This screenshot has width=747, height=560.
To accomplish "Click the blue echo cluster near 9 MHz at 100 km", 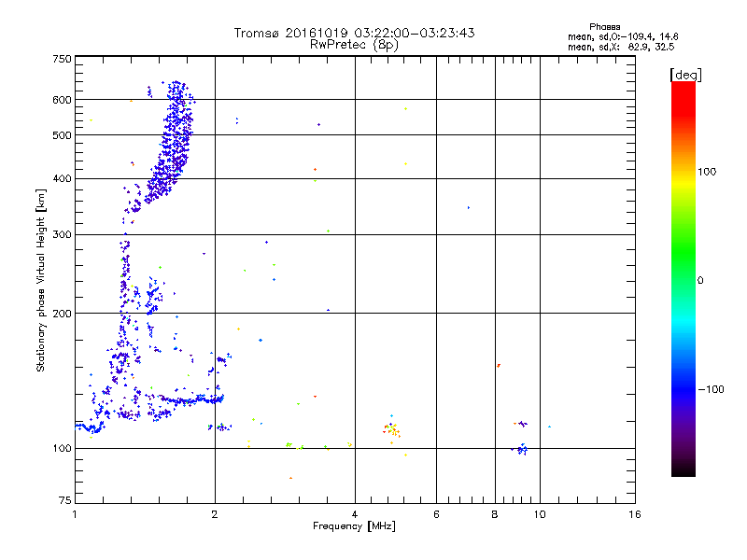I will point(522,449).
